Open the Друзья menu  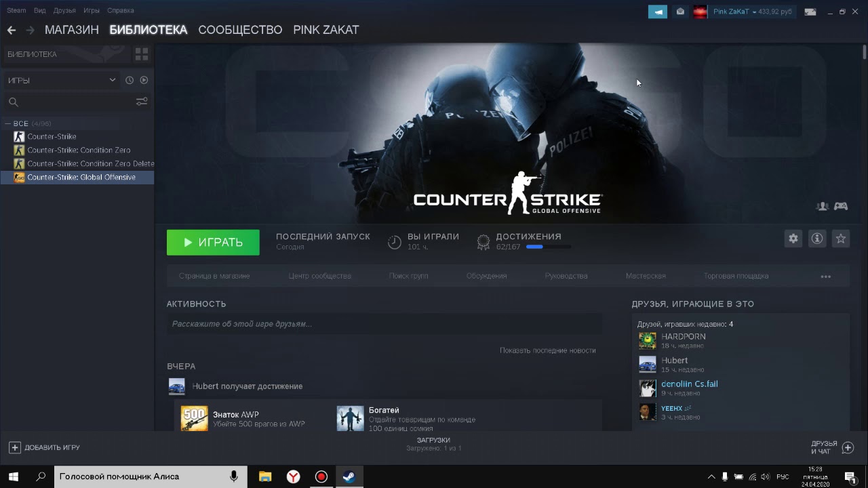pos(64,10)
